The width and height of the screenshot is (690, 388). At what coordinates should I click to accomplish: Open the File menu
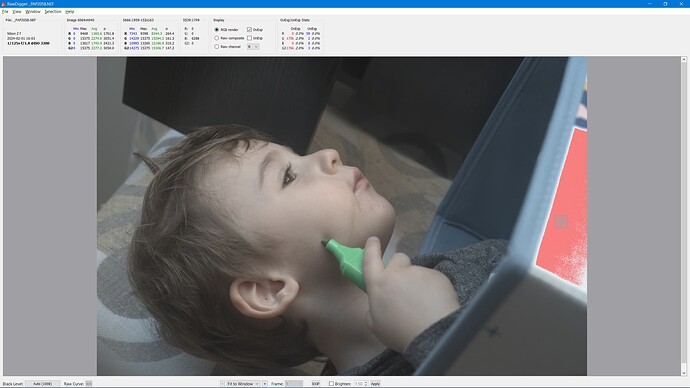(5, 11)
